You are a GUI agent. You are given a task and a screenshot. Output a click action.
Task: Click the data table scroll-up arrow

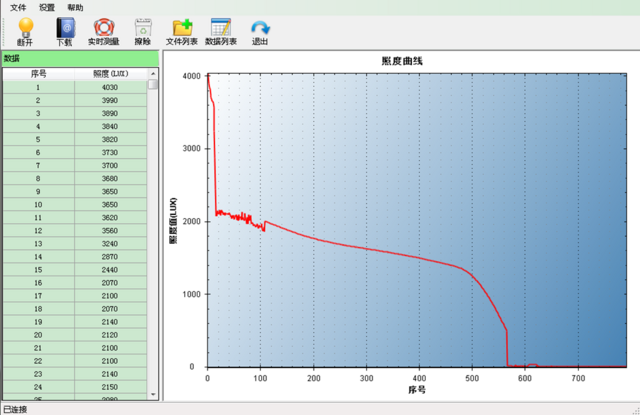(x=153, y=73)
